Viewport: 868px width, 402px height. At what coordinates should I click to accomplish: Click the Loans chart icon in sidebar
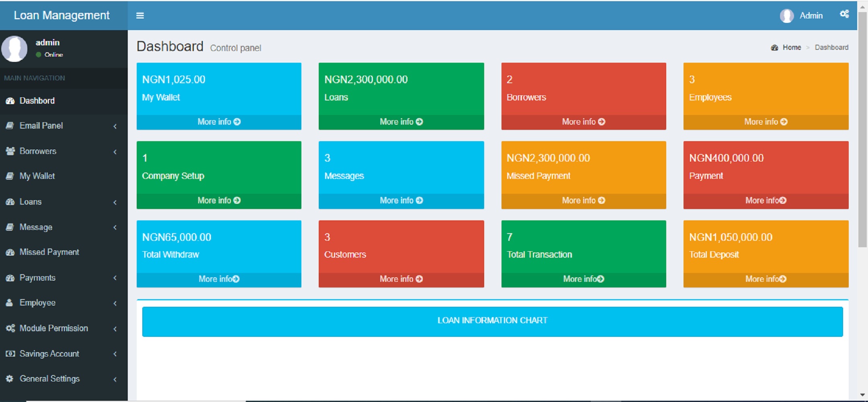[x=10, y=202]
